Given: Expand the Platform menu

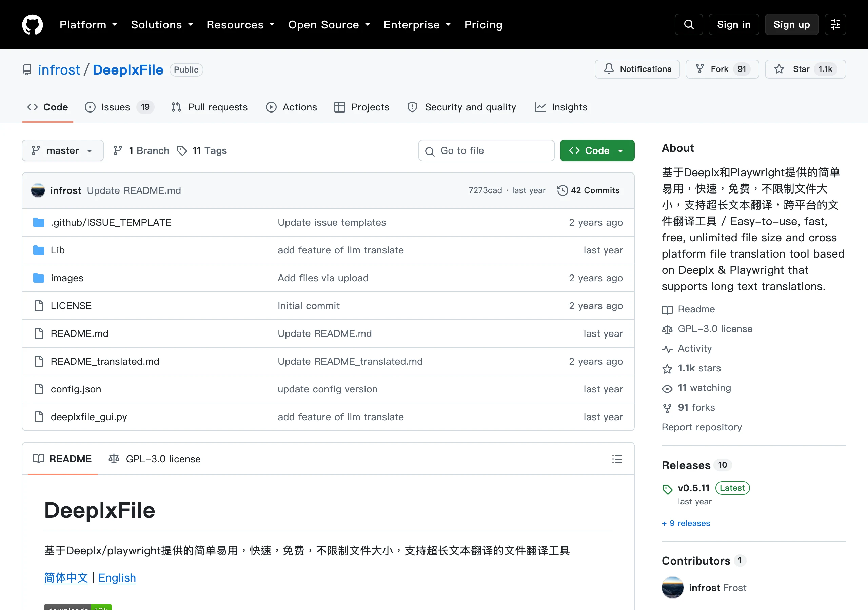Looking at the screenshot, I should (88, 24).
